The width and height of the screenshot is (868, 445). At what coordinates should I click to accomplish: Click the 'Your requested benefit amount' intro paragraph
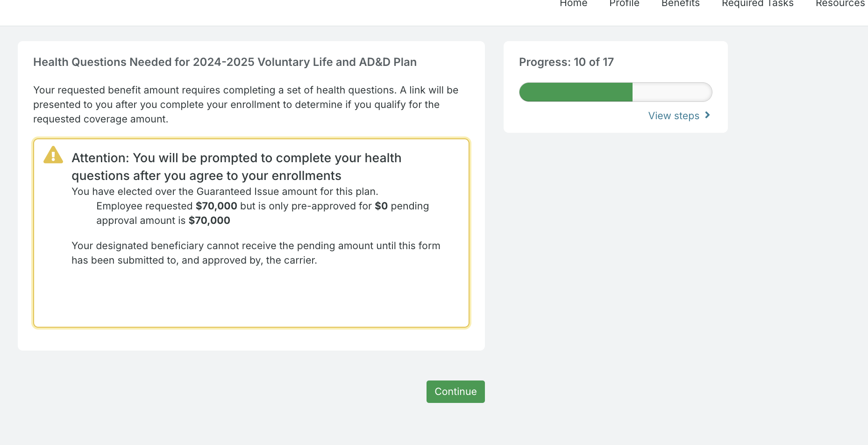[245, 105]
